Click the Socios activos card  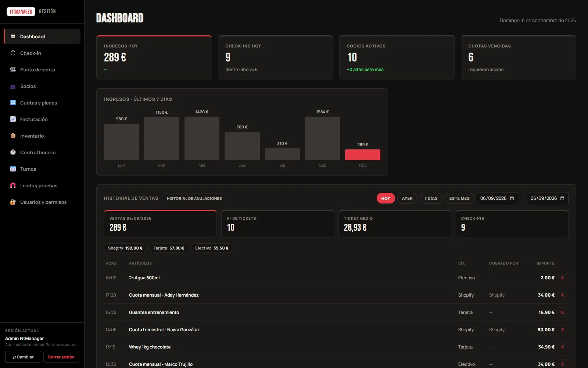point(397,57)
